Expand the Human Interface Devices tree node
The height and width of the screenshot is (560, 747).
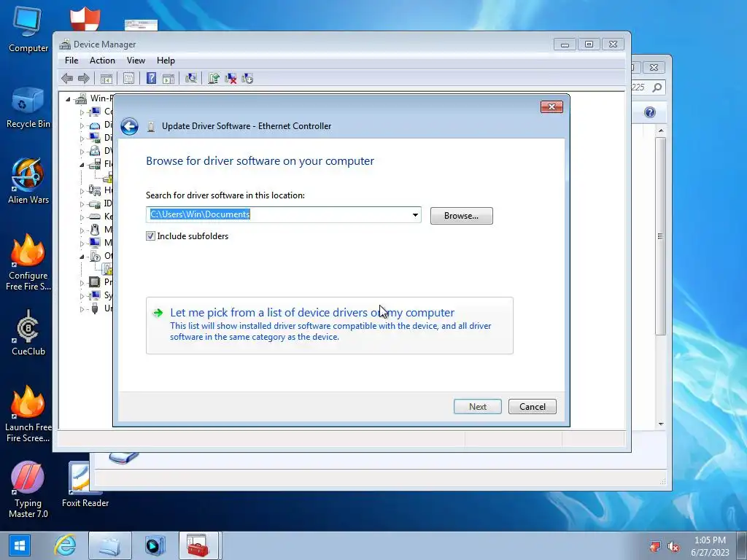pyautogui.click(x=82, y=192)
